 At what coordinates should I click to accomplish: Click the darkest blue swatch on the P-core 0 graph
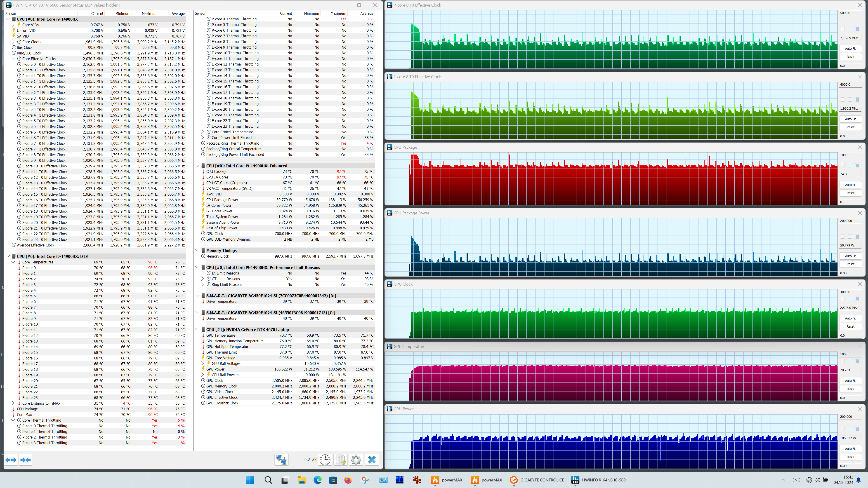click(x=857, y=29)
